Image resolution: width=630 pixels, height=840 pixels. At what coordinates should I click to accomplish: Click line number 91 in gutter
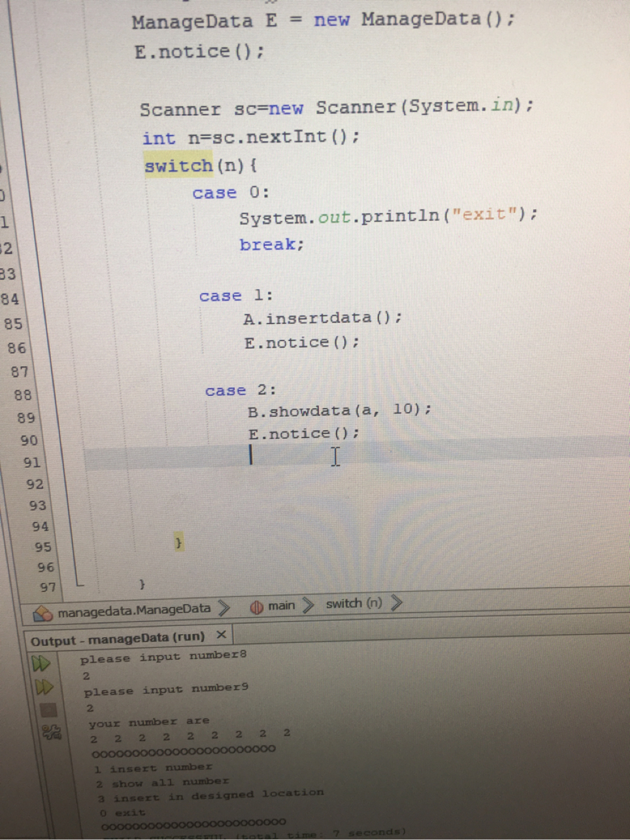pos(32,463)
